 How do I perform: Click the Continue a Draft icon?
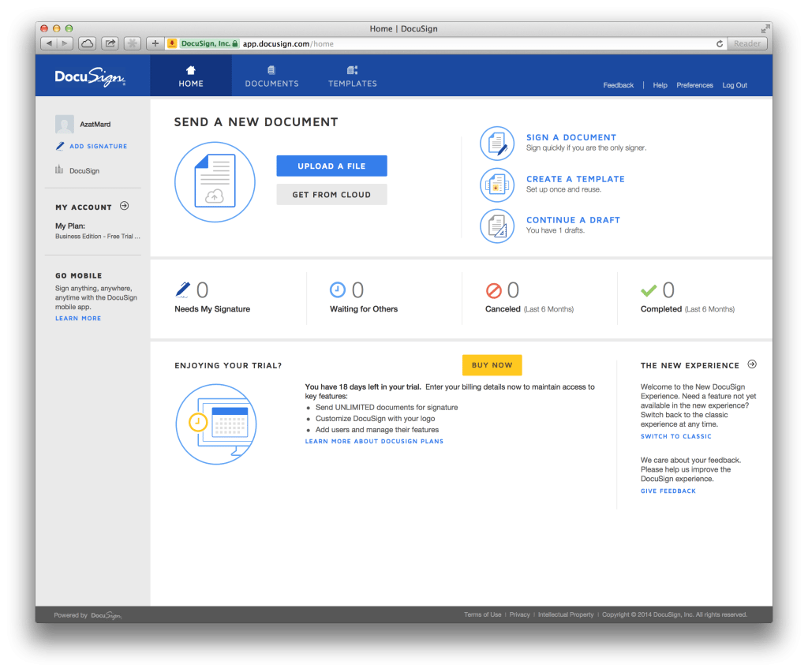[497, 226]
